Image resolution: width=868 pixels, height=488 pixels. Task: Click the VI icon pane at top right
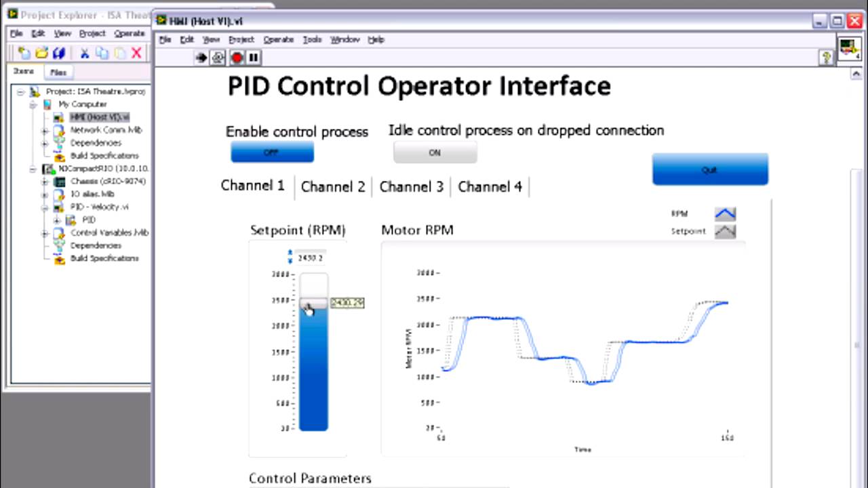click(x=848, y=49)
